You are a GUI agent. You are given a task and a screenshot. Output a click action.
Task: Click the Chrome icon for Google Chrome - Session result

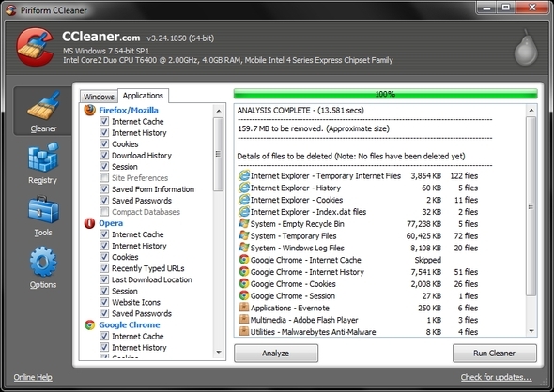pos(244,295)
